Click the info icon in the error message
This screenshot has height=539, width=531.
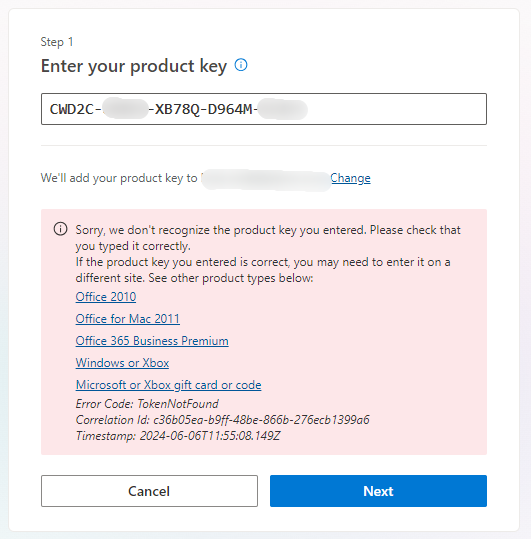point(60,229)
